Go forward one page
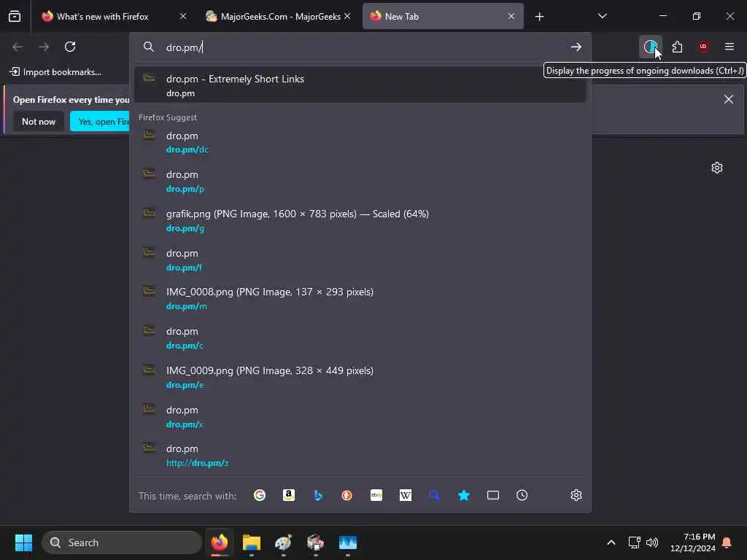The width and height of the screenshot is (747, 560). (44, 47)
